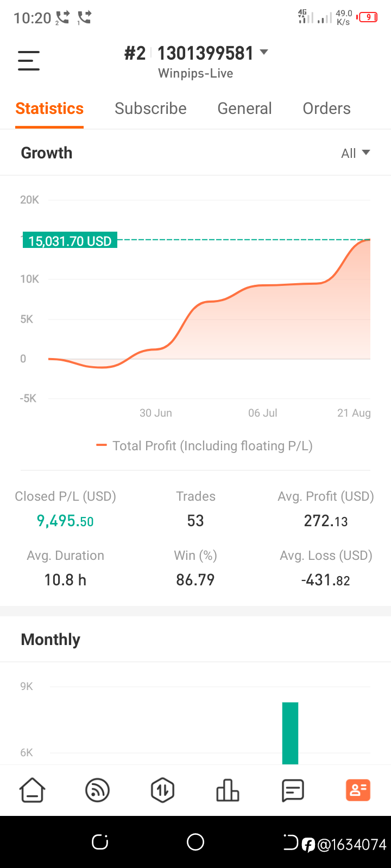Select the Statistics tab

[x=49, y=108]
